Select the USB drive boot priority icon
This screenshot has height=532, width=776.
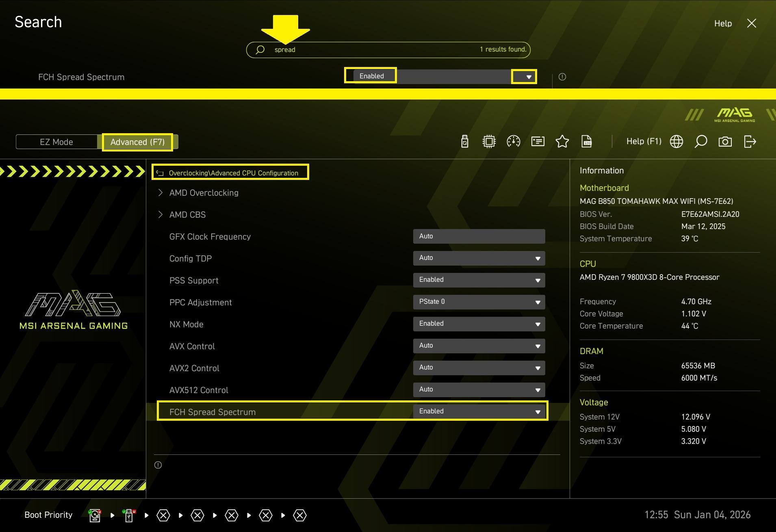pyautogui.click(x=129, y=515)
